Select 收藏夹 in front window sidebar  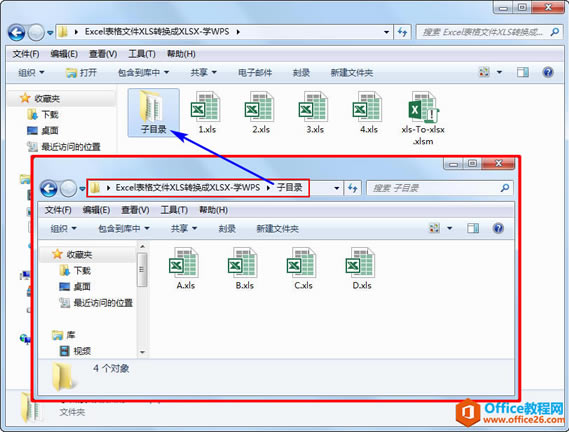coord(72,254)
